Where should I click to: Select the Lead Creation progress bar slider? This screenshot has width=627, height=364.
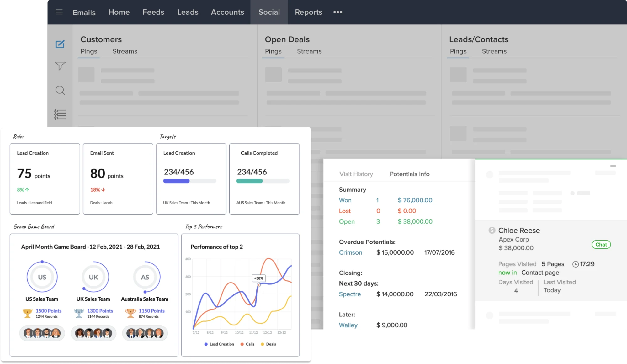176,182
